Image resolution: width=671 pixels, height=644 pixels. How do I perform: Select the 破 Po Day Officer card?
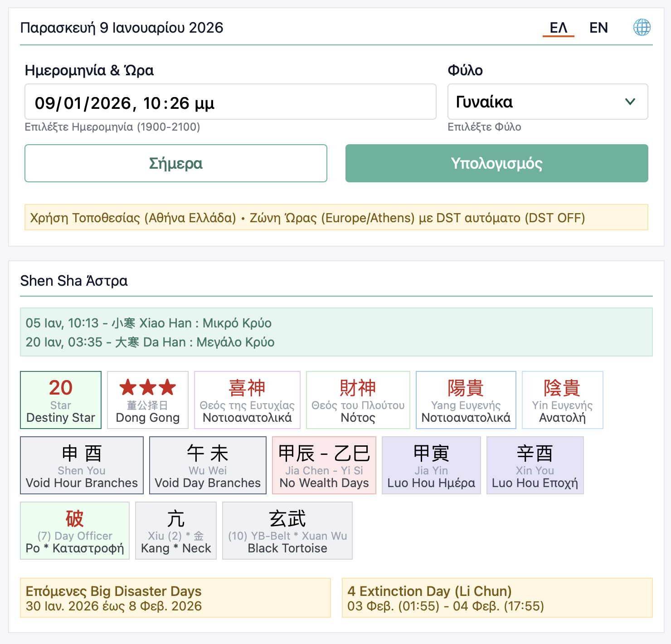pyautogui.click(x=75, y=531)
